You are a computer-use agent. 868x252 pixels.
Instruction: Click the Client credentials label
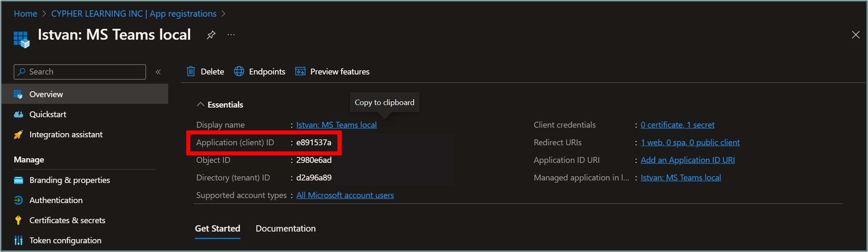click(564, 125)
